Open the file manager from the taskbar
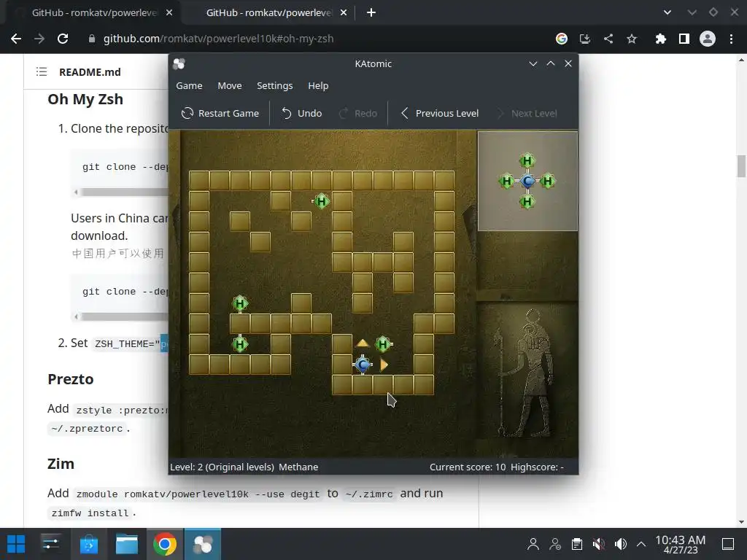 pos(127,544)
